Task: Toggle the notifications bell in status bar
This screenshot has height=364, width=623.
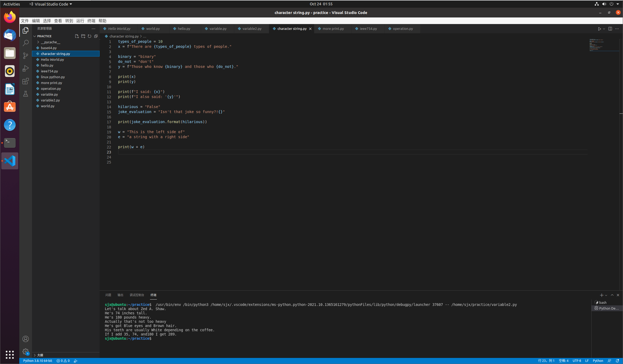Action: pyautogui.click(x=617, y=361)
